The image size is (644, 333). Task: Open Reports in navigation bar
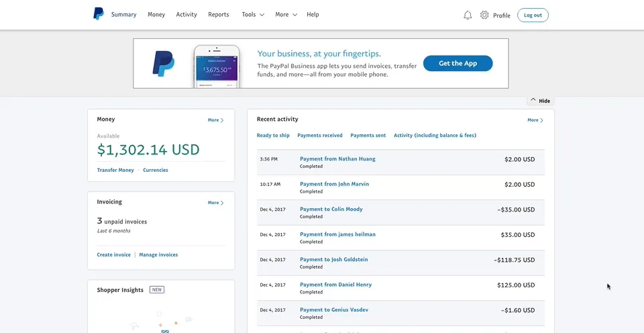(x=219, y=14)
